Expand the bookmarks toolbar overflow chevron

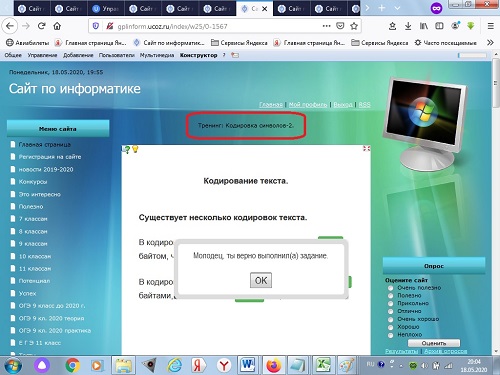(490, 43)
